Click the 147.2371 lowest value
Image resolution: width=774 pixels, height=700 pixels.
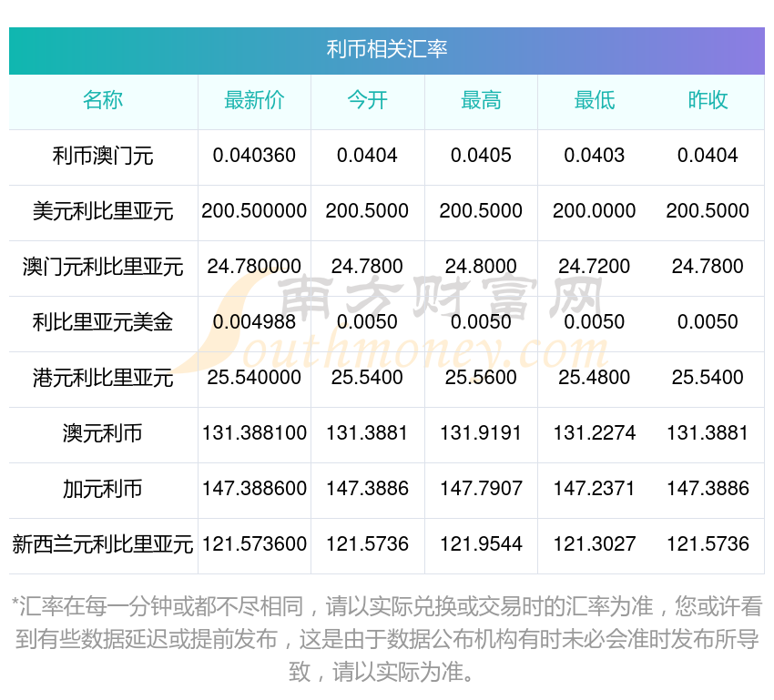tap(595, 489)
